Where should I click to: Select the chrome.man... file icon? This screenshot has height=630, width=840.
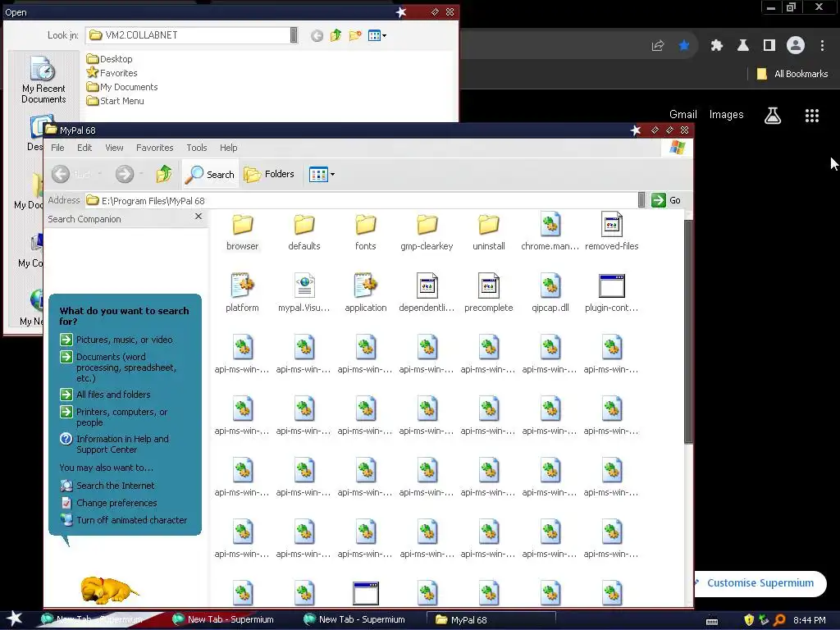[550, 224]
